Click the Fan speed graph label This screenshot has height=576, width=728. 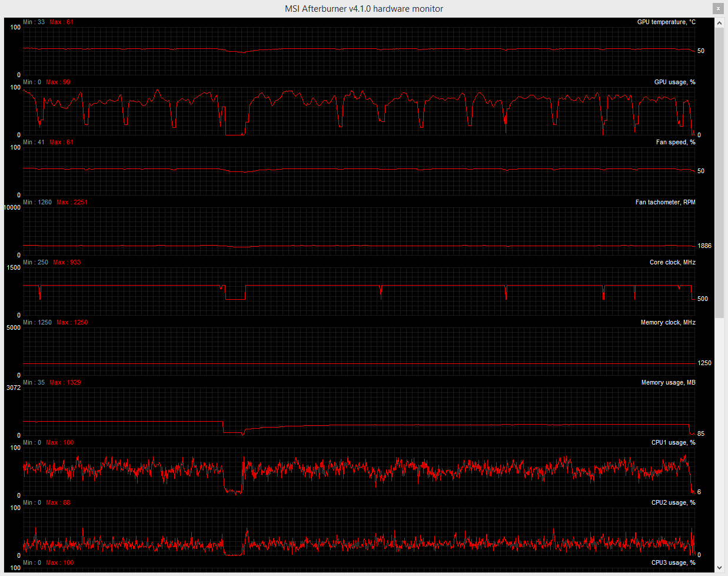[x=676, y=142]
